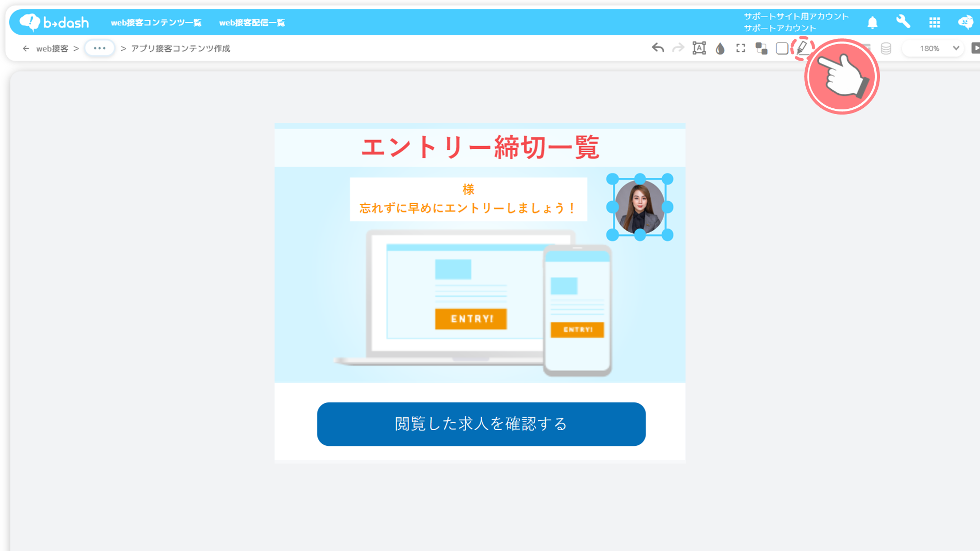This screenshot has width=980, height=551.
Task: Open the support chat icon
Action: tap(965, 22)
